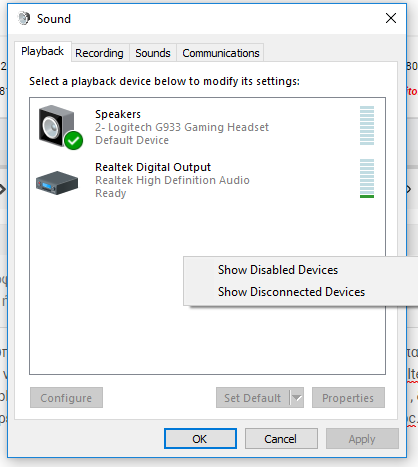Click the Sound dialog title bar icon
Image resolution: width=418 pixels, height=467 pixels.
click(x=24, y=18)
